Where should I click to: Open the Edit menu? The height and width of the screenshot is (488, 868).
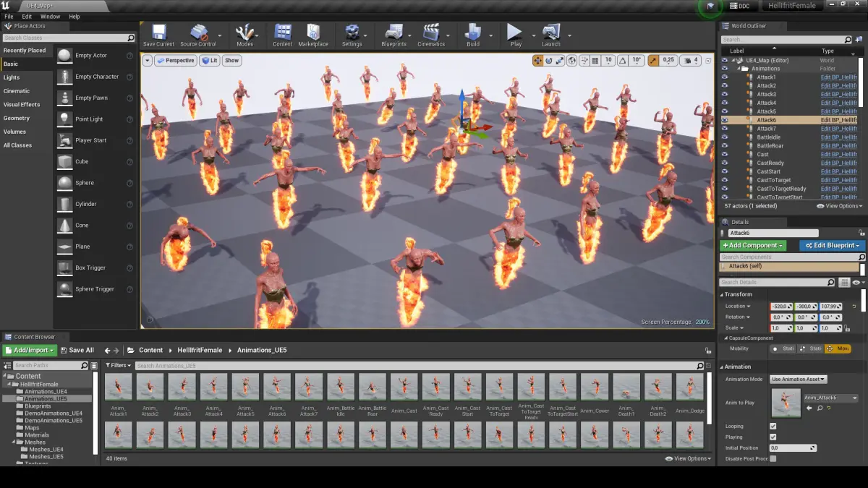point(27,16)
